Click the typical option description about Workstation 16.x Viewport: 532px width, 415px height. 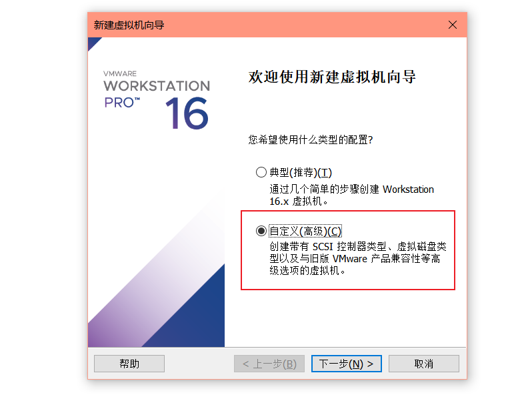click(x=351, y=195)
